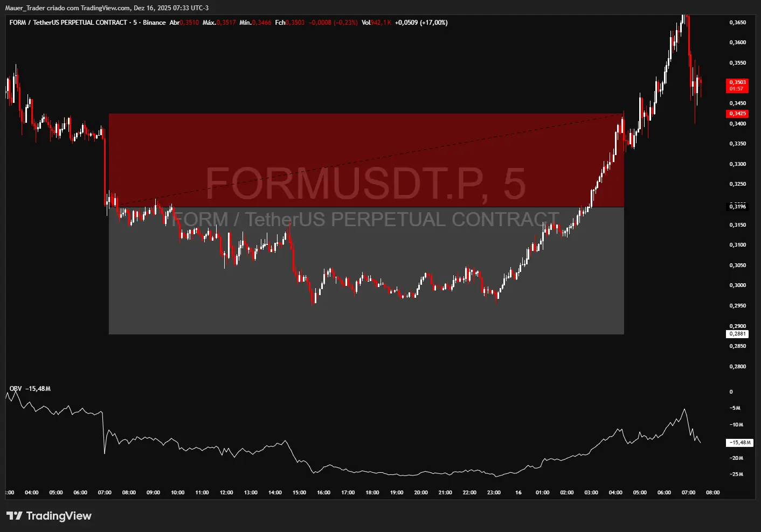Viewport: 761px width, 532px height.
Task: Select the 0,3196 price tag on the axis
Action: [x=737, y=207]
